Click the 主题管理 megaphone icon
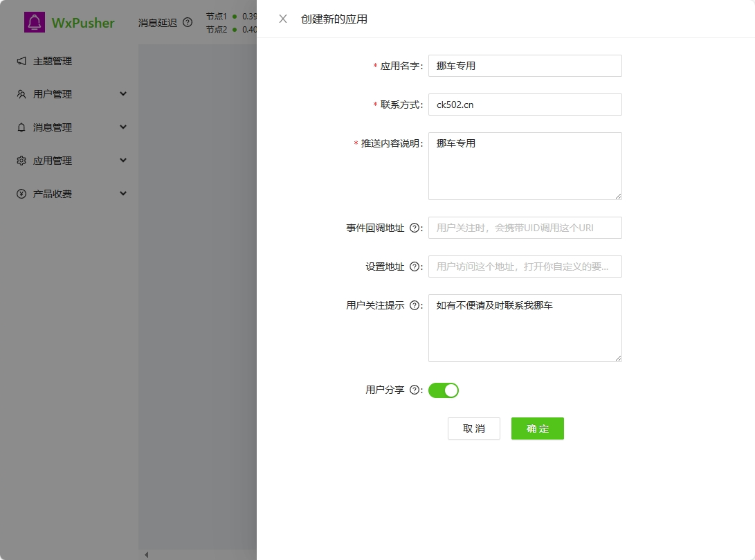 pos(21,61)
